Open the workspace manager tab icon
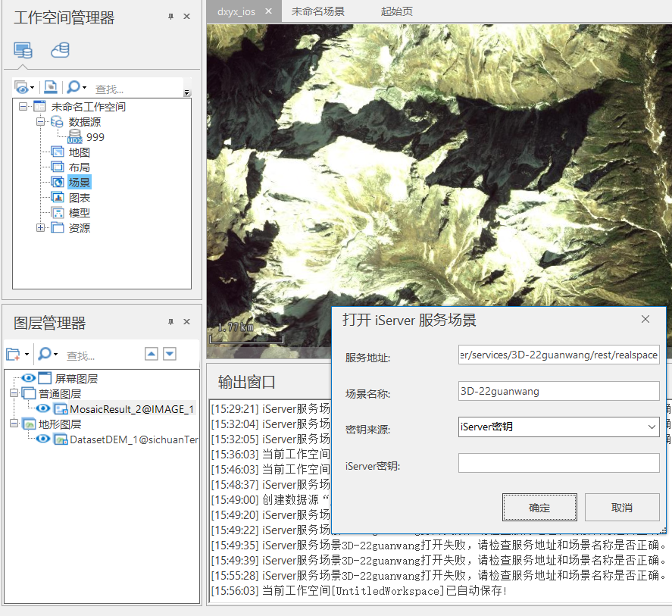 point(23,50)
